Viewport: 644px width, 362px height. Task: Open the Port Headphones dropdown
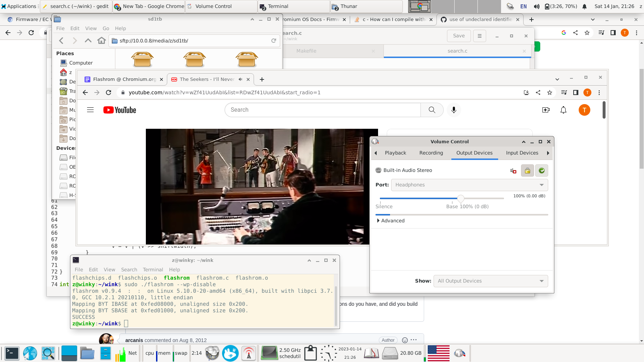(469, 185)
